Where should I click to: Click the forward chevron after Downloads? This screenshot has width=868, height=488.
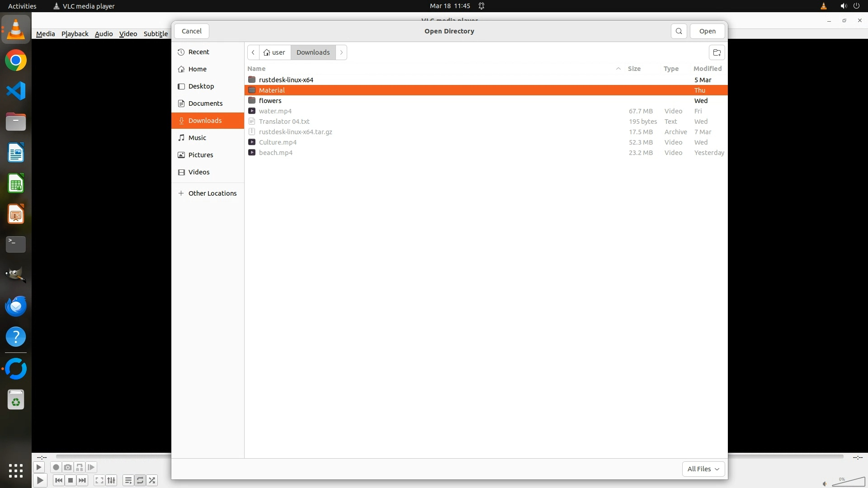(x=341, y=52)
